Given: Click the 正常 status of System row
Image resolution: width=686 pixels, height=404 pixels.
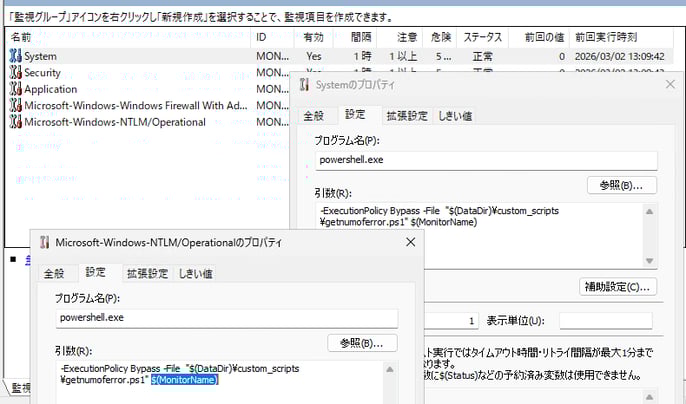Looking at the screenshot, I should point(483,56).
